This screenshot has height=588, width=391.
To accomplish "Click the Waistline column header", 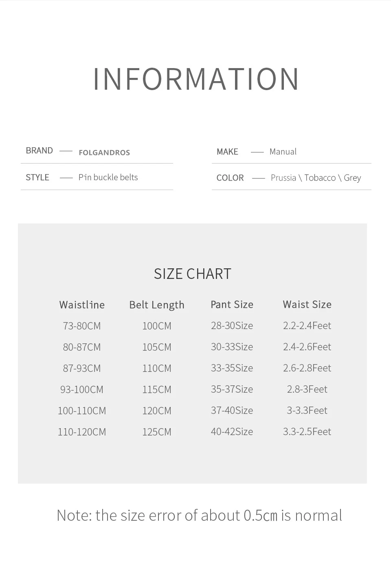I will point(82,305).
